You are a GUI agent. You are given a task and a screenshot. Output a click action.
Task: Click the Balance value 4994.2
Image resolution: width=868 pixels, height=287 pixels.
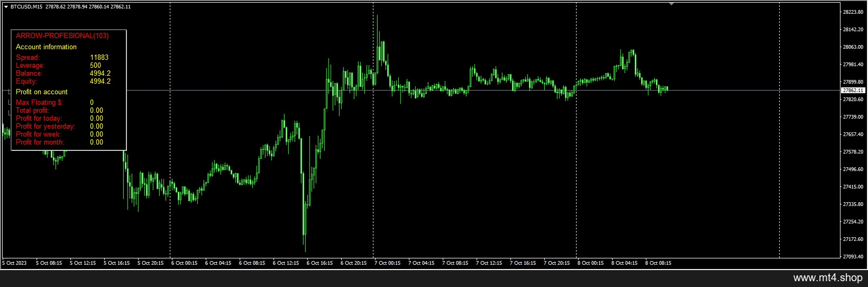100,73
